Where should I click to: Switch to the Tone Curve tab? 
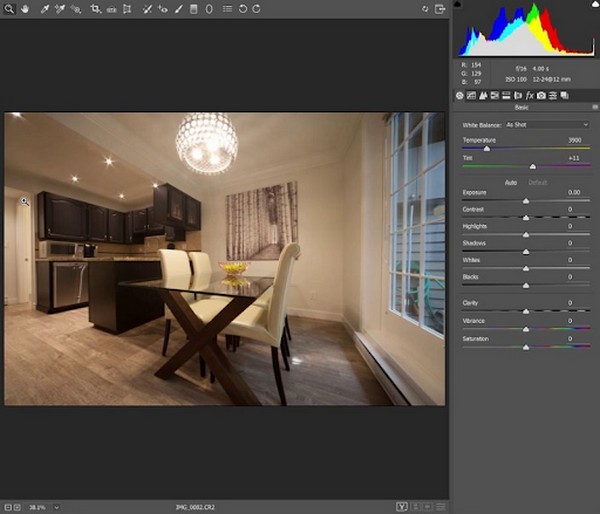pos(471,95)
